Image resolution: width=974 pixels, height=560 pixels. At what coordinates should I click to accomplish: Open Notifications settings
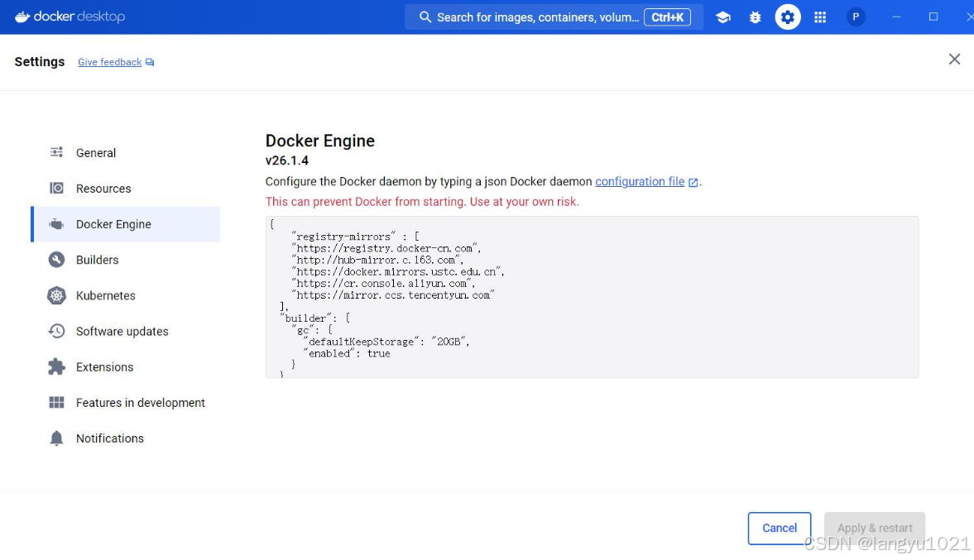pyautogui.click(x=126, y=438)
